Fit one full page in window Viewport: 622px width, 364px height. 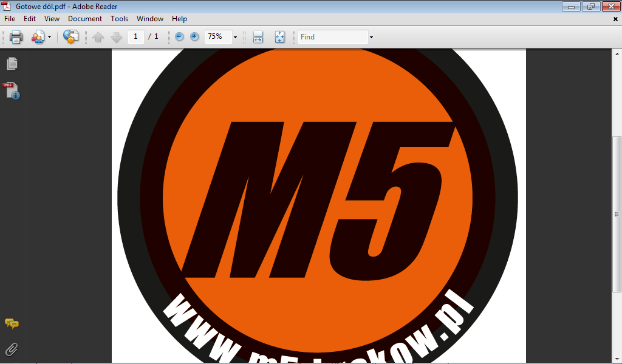tap(279, 37)
